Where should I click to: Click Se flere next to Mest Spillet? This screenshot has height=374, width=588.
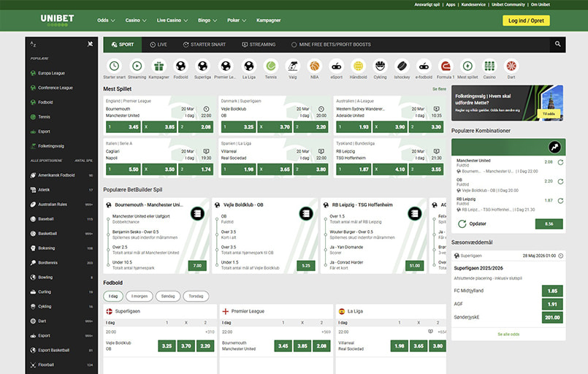[x=439, y=89]
